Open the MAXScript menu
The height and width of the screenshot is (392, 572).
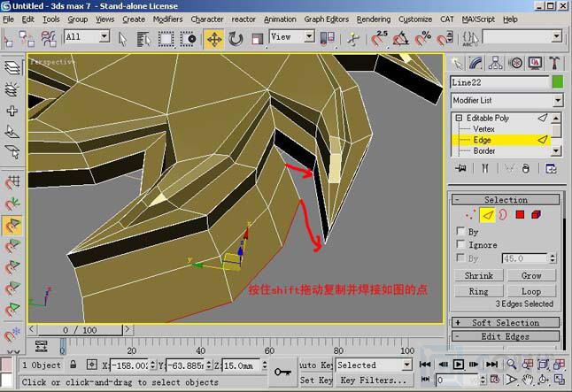pyautogui.click(x=478, y=19)
